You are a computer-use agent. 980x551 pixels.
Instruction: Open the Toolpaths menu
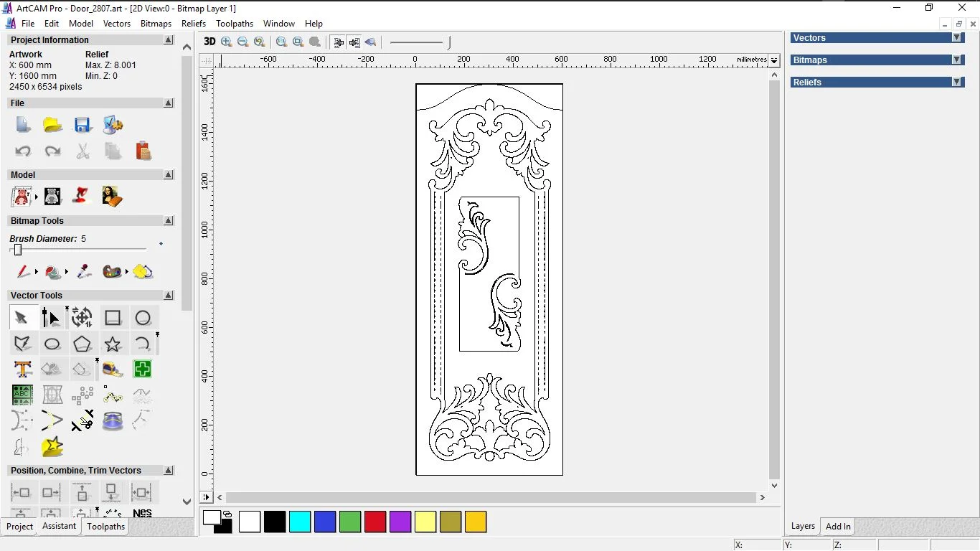click(x=234, y=24)
